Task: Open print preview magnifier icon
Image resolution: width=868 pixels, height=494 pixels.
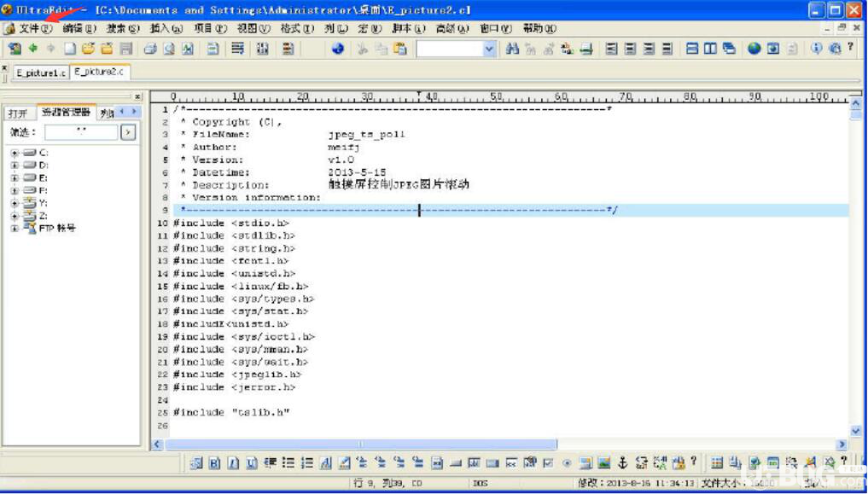Action: [x=169, y=49]
